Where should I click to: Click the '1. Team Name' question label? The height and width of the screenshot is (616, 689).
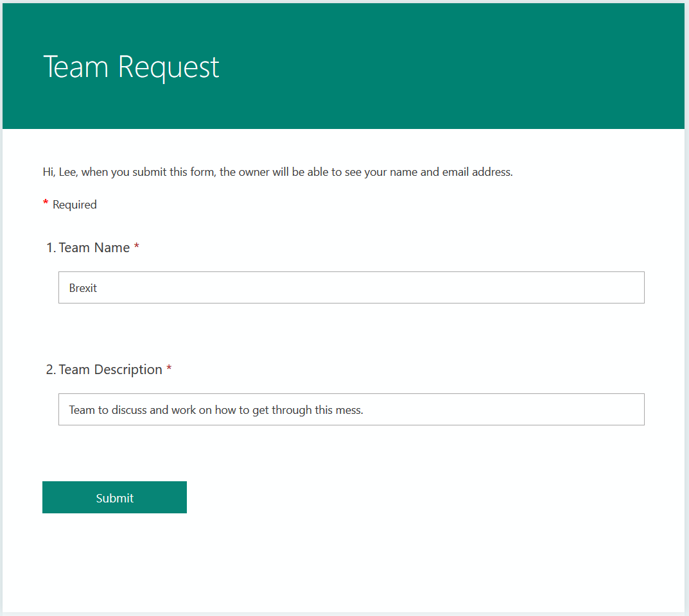pyautogui.click(x=92, y=248)
